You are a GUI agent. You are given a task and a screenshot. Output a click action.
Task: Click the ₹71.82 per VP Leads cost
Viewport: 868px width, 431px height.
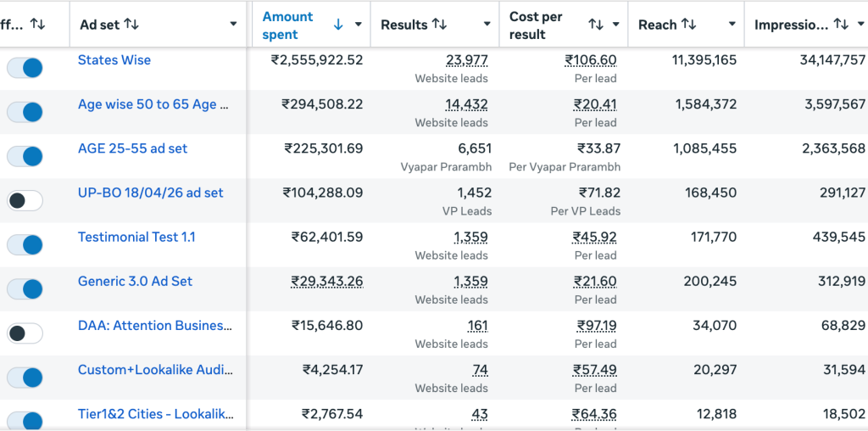coord(599,193)
